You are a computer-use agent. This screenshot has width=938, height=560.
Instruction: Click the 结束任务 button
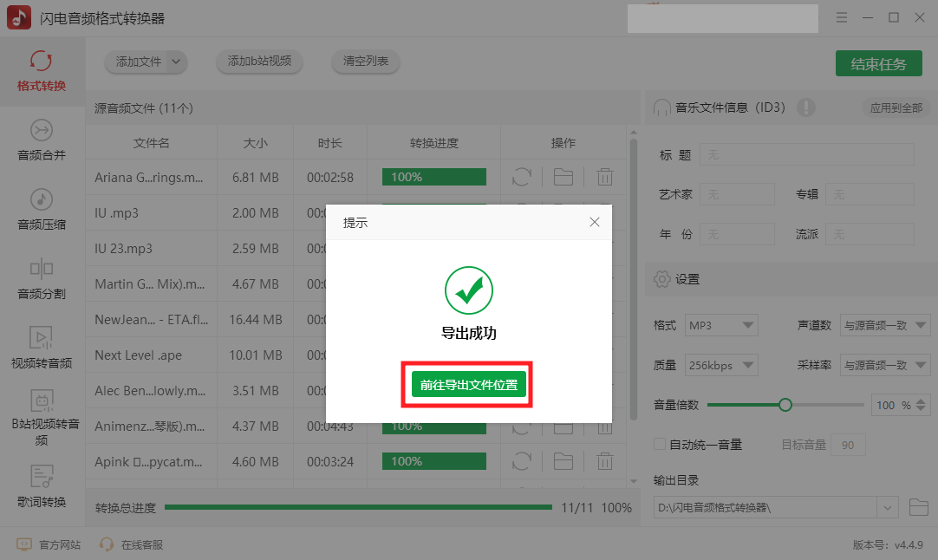tap(878, 63)
